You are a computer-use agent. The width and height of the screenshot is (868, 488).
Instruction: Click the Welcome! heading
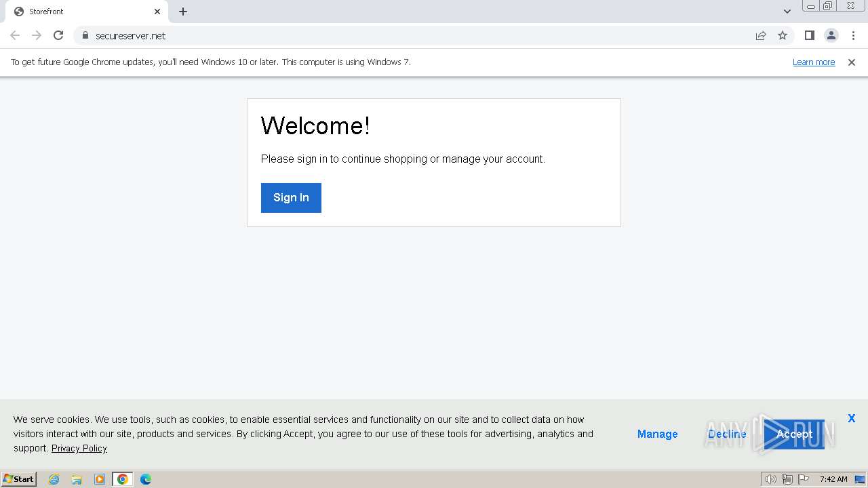315,126
